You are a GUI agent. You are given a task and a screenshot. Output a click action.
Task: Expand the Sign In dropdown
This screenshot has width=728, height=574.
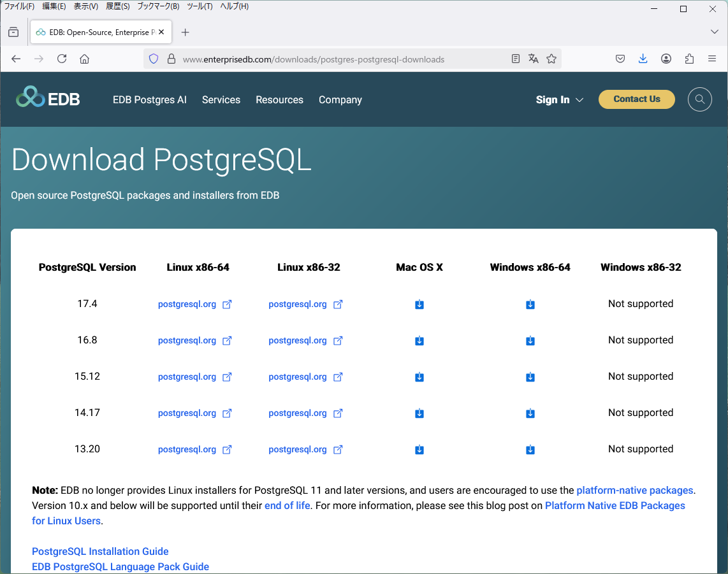pos(559,100)
